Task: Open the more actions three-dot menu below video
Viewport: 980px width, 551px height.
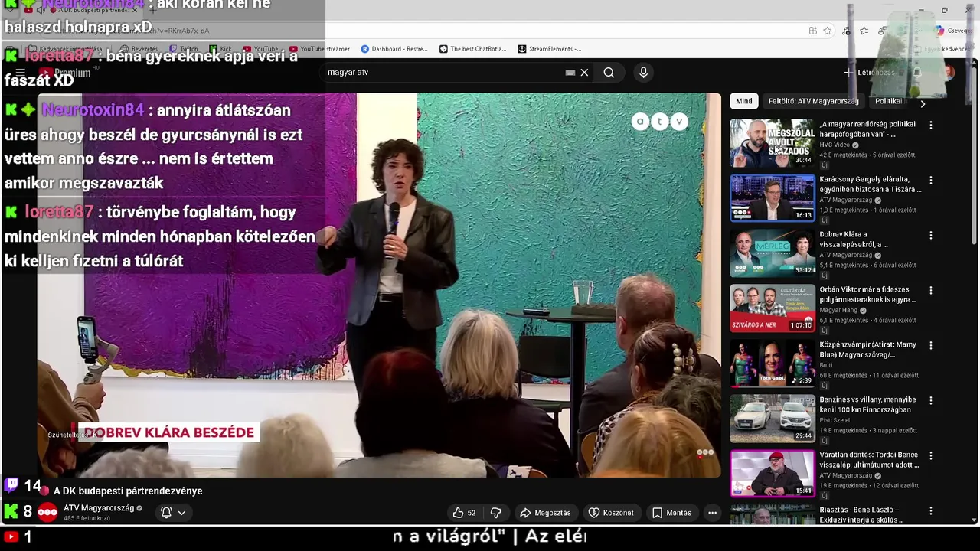Action: pos(712,513)
